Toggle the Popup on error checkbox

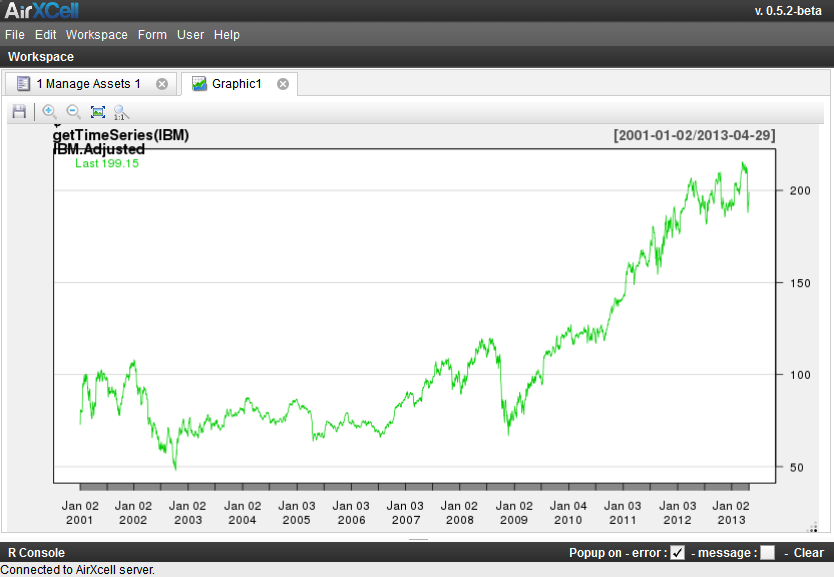(x=677, y=553)
